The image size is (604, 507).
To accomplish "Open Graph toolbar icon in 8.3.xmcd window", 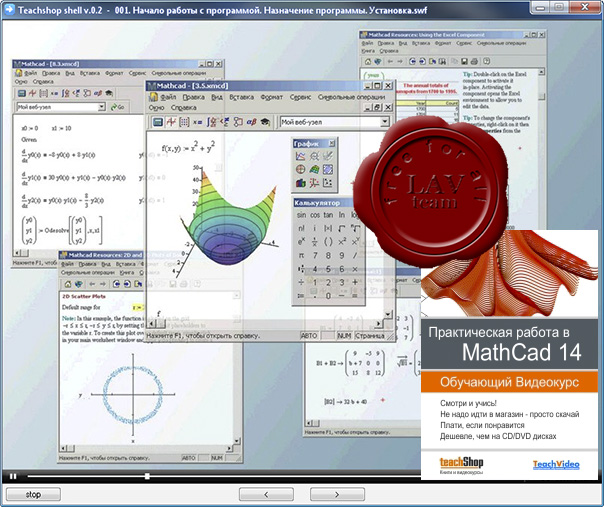I will point(32,93).
